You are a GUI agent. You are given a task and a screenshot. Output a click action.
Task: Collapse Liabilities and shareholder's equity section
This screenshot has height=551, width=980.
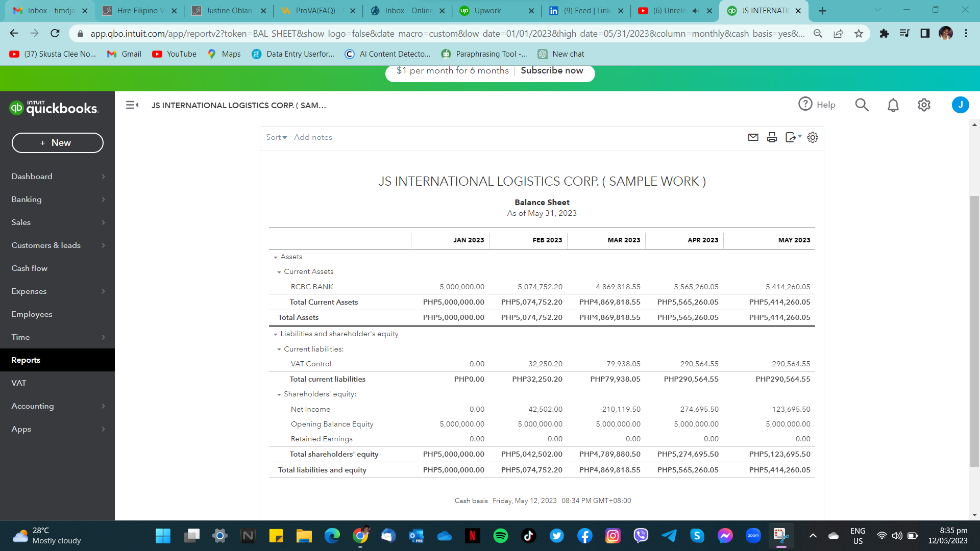click(x=276, y=334)
